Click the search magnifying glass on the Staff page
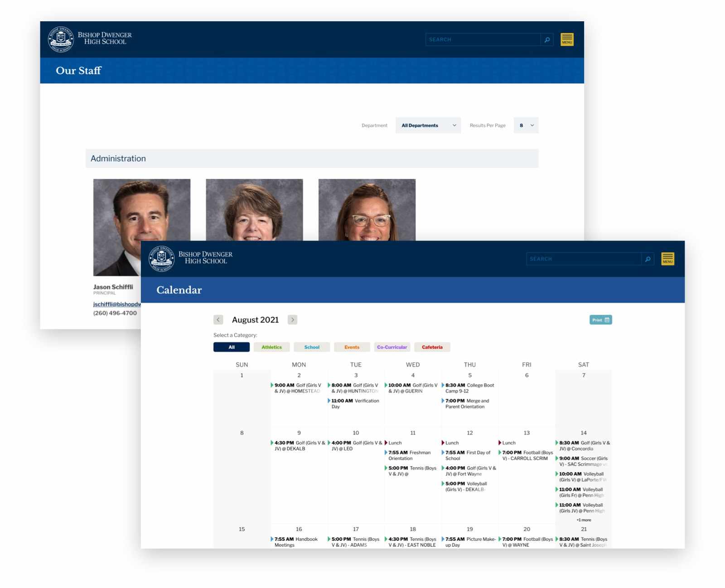 click(547, 39)
